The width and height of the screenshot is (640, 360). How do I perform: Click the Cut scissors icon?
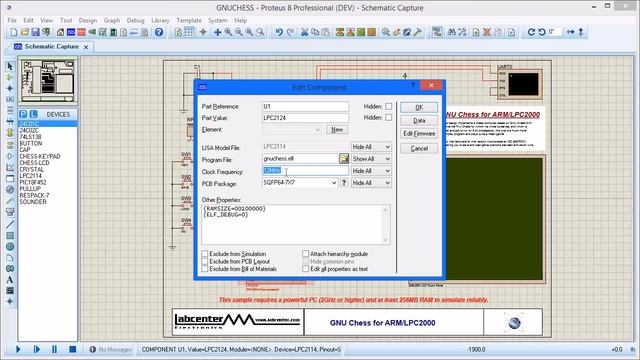pyautogui.click(x=304, y=32)
